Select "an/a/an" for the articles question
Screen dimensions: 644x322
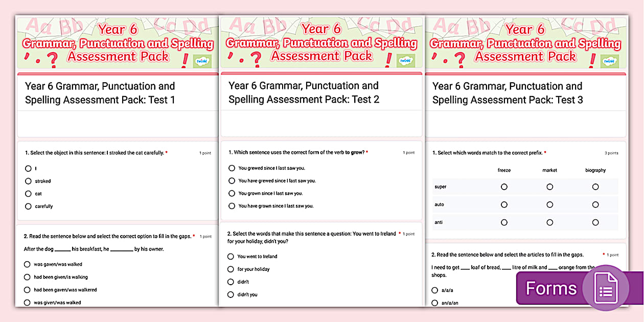(x=434, y=302)
